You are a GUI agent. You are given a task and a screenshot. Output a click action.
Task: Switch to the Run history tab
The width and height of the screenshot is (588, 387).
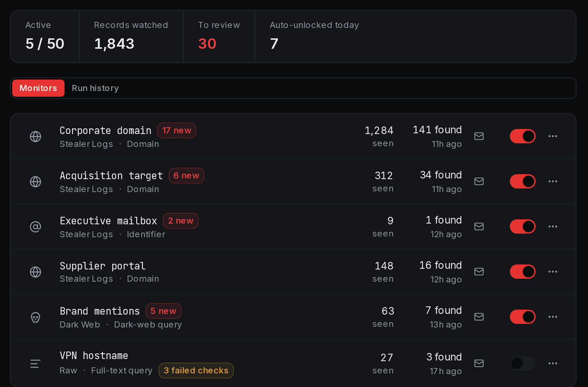95,88
